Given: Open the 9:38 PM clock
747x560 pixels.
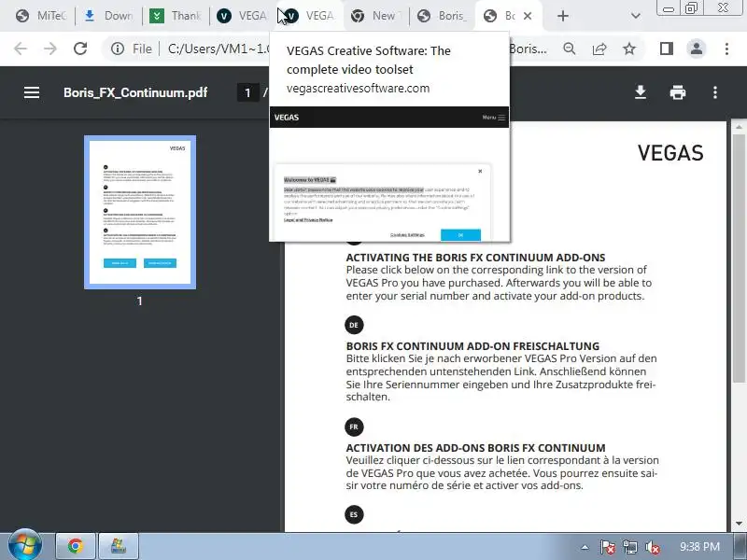Looking at the screenshot, I should click(x=699, y=547).
